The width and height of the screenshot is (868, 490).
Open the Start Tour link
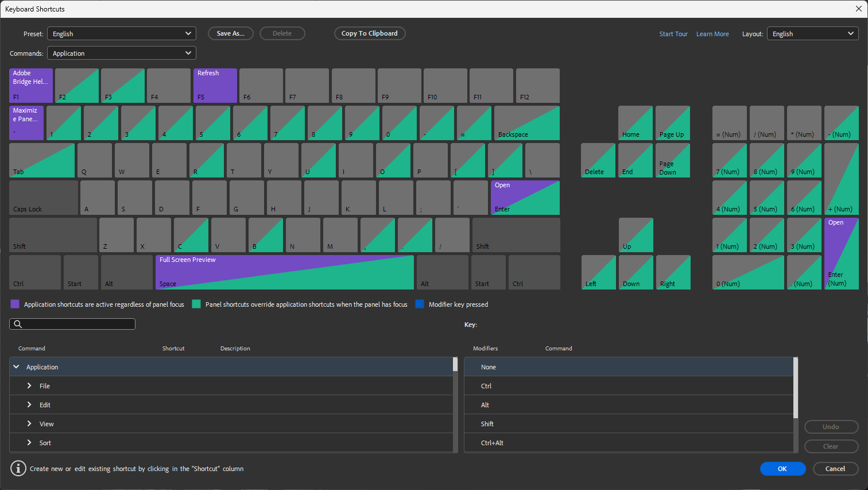[673, 33]
